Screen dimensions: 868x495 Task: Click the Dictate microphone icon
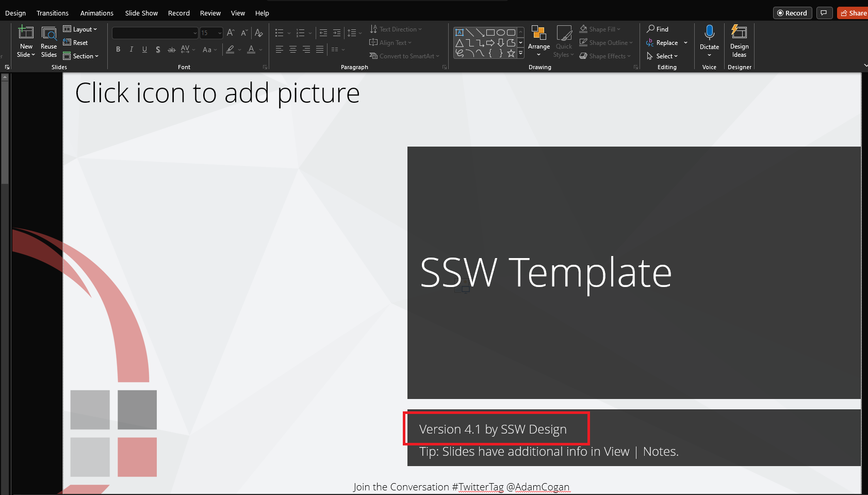click(709, 33)
